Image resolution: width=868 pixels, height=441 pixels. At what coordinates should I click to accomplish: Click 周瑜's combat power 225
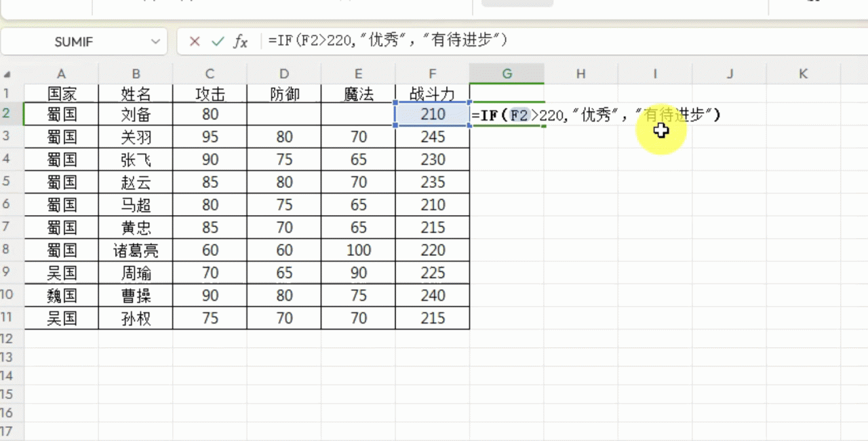pyautogui.click(x=432, y=273)
